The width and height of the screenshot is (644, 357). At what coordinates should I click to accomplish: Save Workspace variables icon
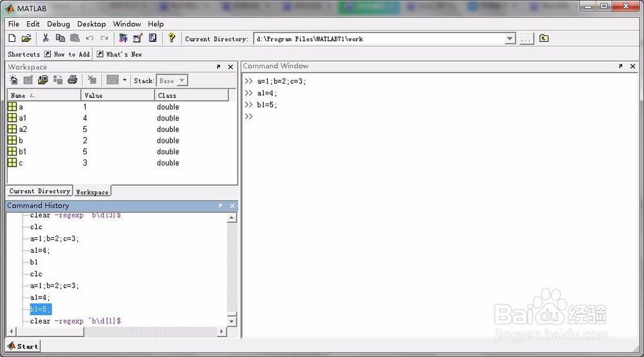pos(58,80)
